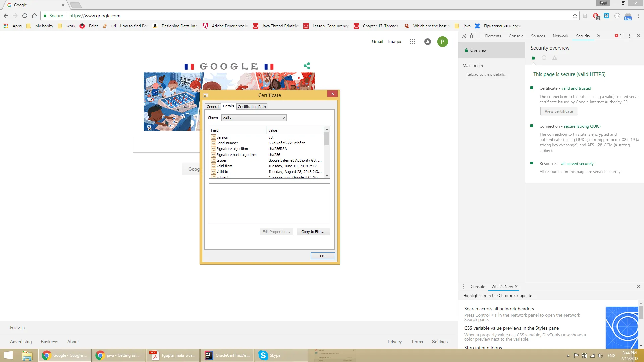This screenshot has height=362, width=644.
Task: Open the General certificate tab
Action: [213, 107]
